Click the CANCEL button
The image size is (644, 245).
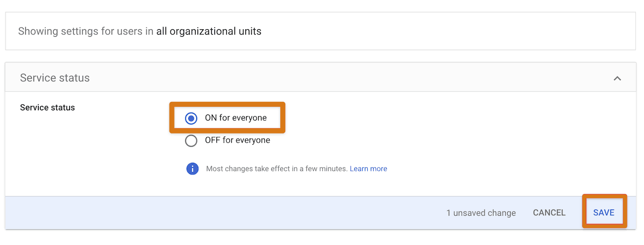point(549,213)
